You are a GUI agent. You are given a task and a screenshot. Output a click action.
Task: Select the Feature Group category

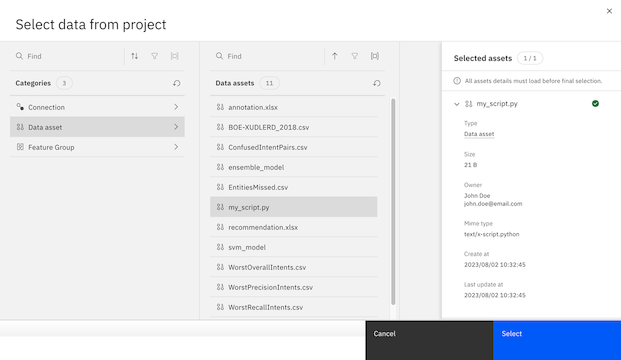[x=97, y=147]
